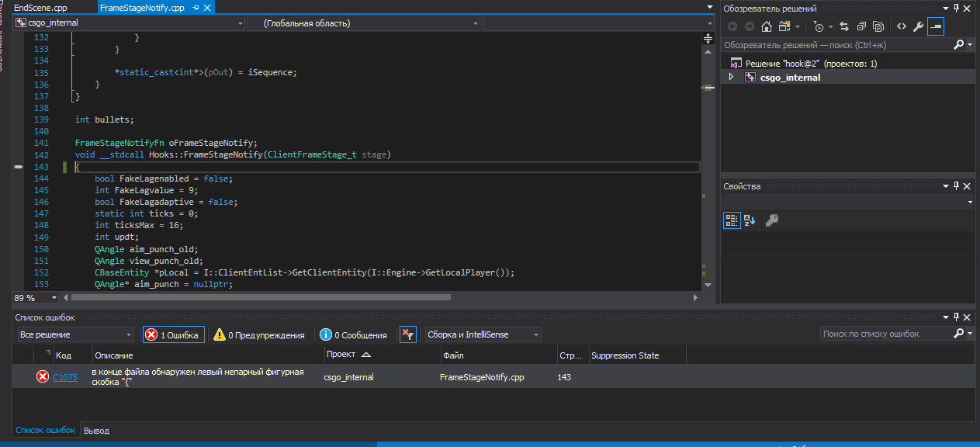980x447 pixels.
Task: Expand the csgo_internal project node
Action: [731, 77]
